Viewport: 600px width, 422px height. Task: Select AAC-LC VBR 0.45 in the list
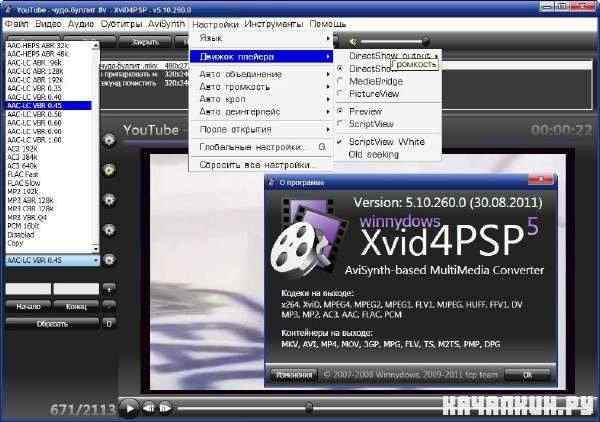point(49,105)
